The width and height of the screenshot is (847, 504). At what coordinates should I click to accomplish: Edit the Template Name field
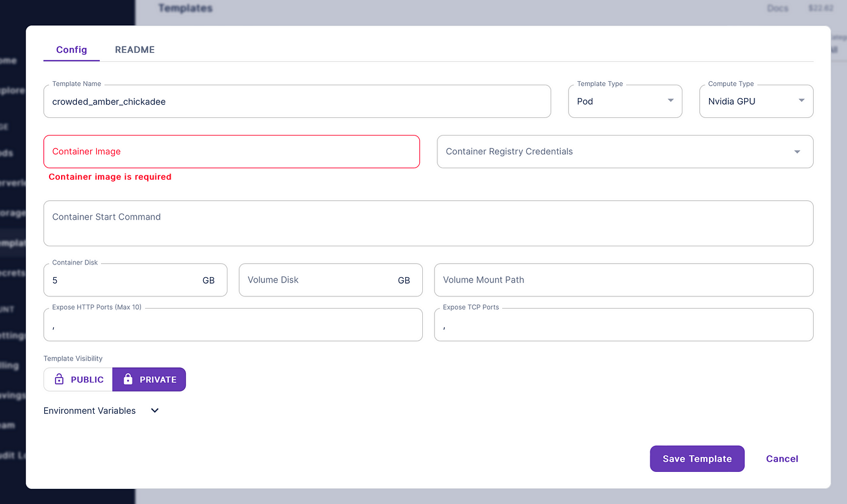(x=297, y=101)
